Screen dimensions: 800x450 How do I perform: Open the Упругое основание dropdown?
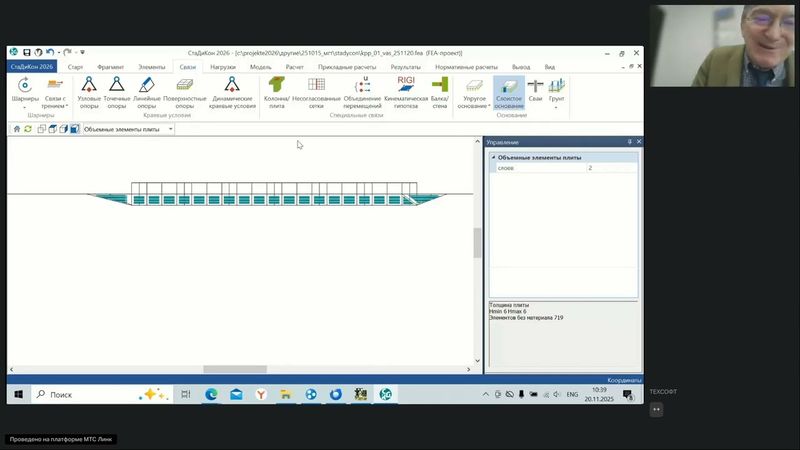(x=475, y=92)
